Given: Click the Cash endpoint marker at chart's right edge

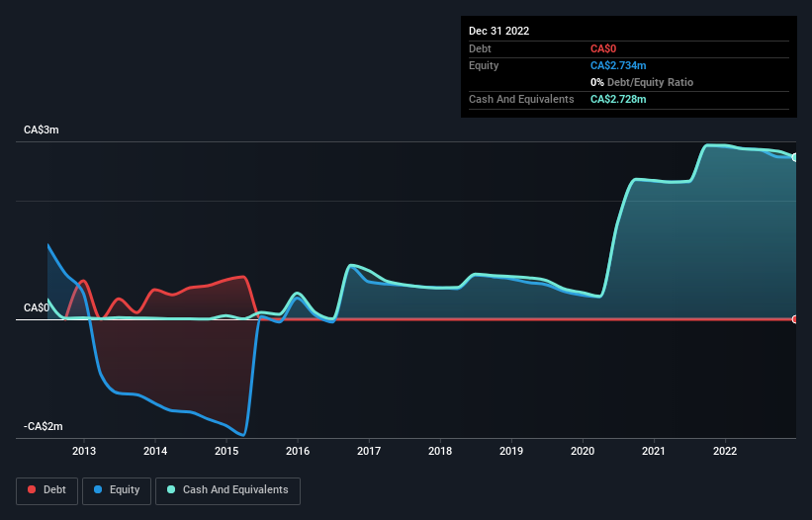Looking at the screenshot, I should click(x=795, y=157).
